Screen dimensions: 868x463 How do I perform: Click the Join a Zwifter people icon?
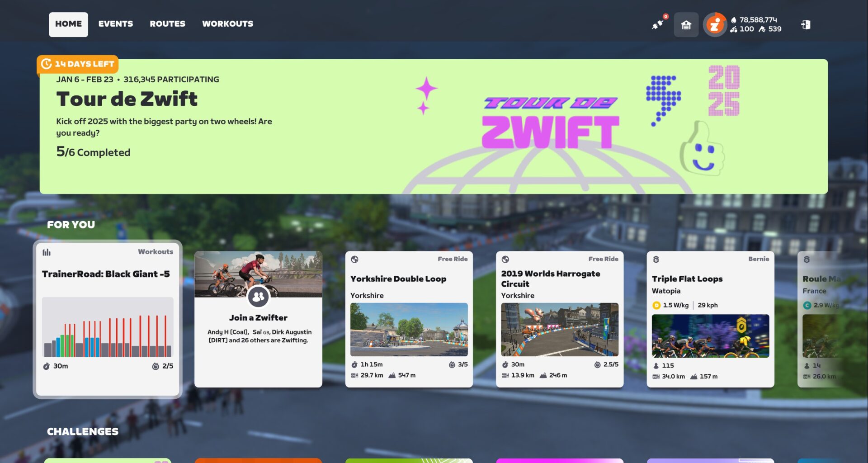click(x=258, y=297)
